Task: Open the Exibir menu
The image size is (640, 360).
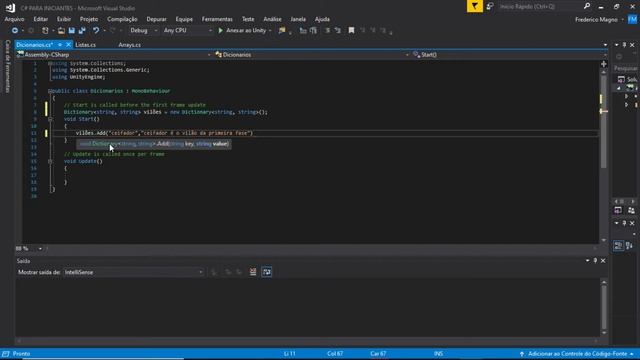Action: (64, 19)
